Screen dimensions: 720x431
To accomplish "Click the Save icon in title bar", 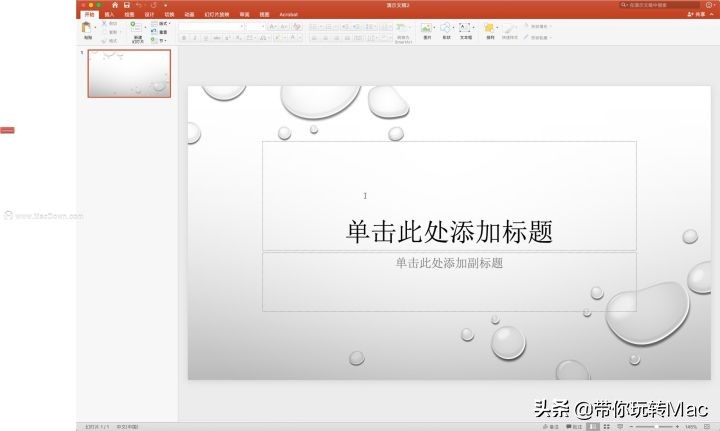I will (x=127, y=5).
